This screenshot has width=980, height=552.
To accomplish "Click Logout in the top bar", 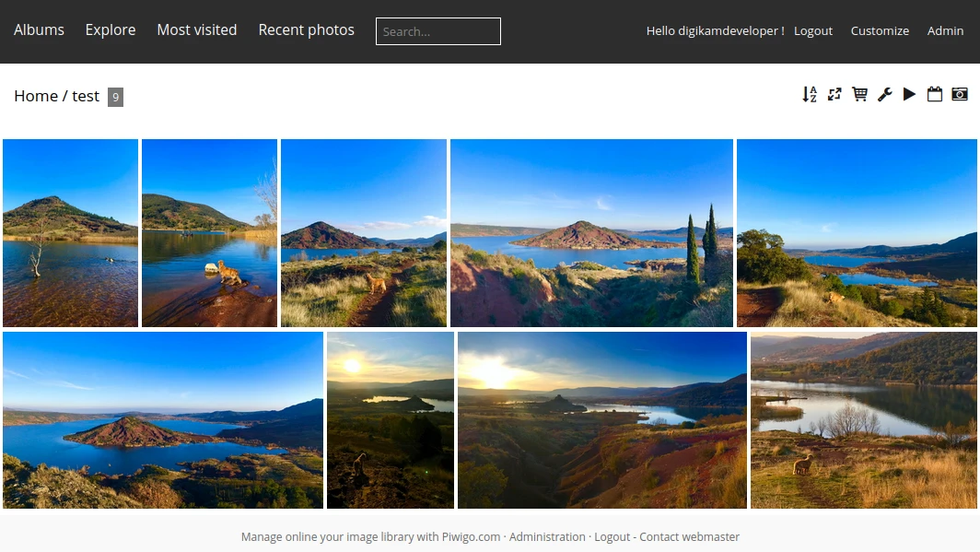I will (813, 31).
